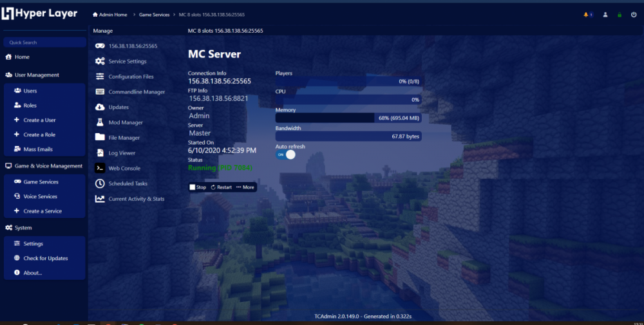Select Voice Services in sidebar
The image size is (644, 325).
tap(40, 196)
